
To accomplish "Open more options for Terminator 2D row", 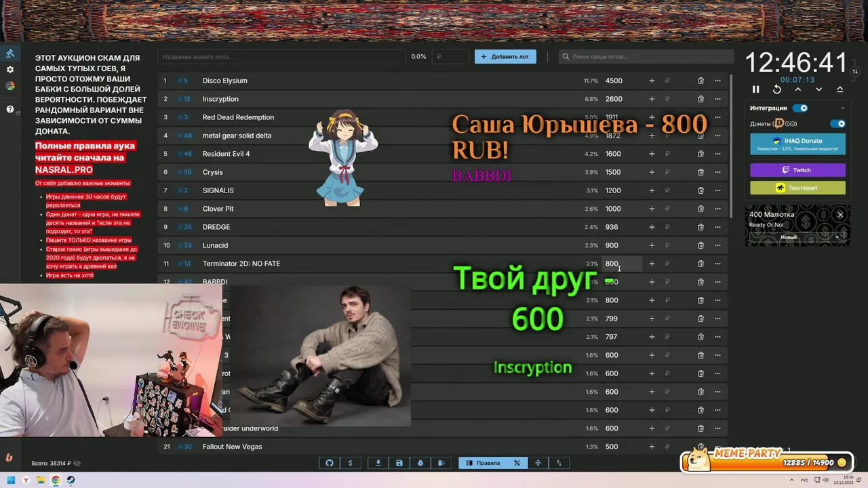I will pos(717,264).
